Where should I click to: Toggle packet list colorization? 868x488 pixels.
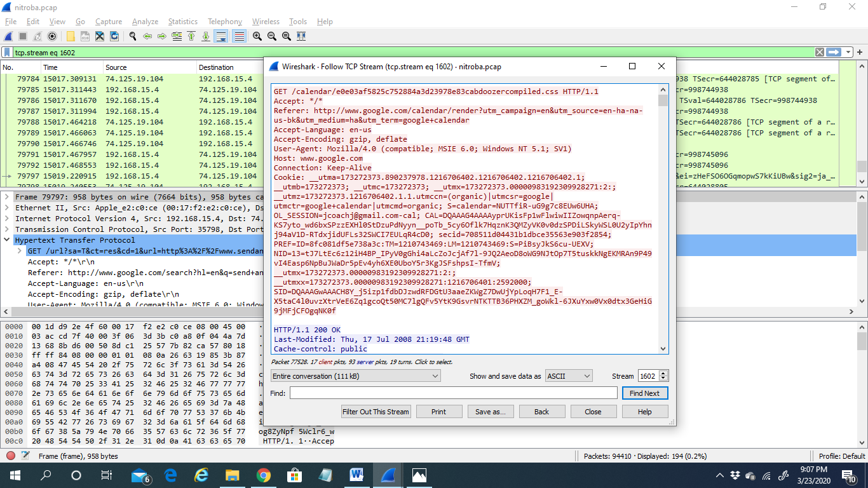(239, 36)
